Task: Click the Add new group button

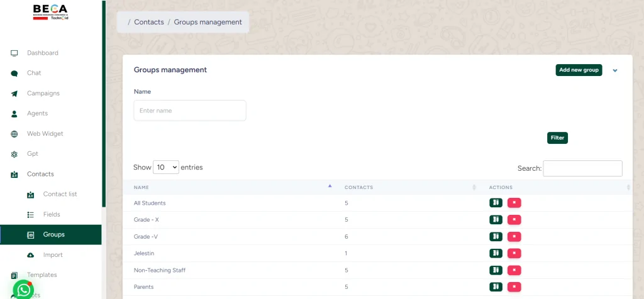Action: click(579, 70)
